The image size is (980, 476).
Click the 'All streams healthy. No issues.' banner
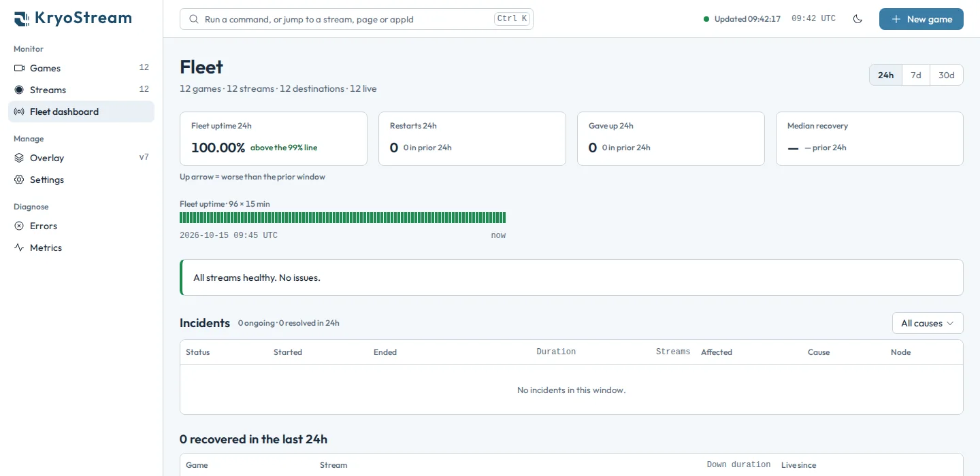coord(572,277)
